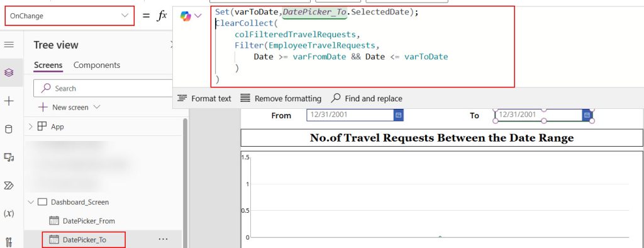
Task: Open the To date picker calendar icon
Action: pos(587,115)
